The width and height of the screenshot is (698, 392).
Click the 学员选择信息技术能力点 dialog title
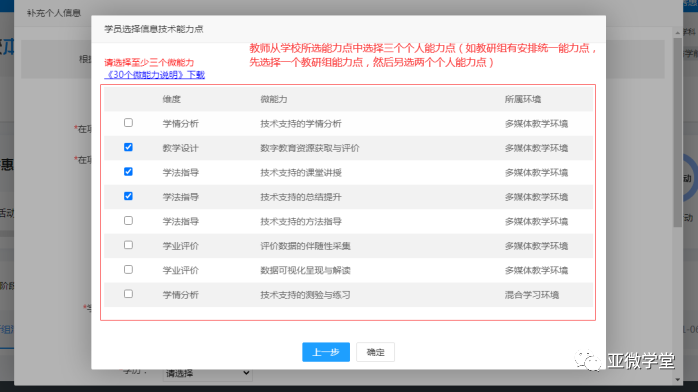154,29
